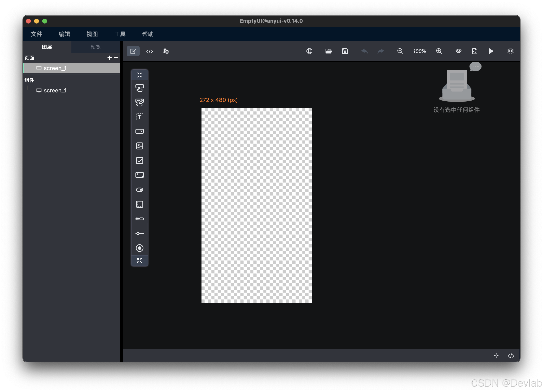Screen dimensions: 543x392
Task: Open project folder icon
Action: [x=329, y=51]
